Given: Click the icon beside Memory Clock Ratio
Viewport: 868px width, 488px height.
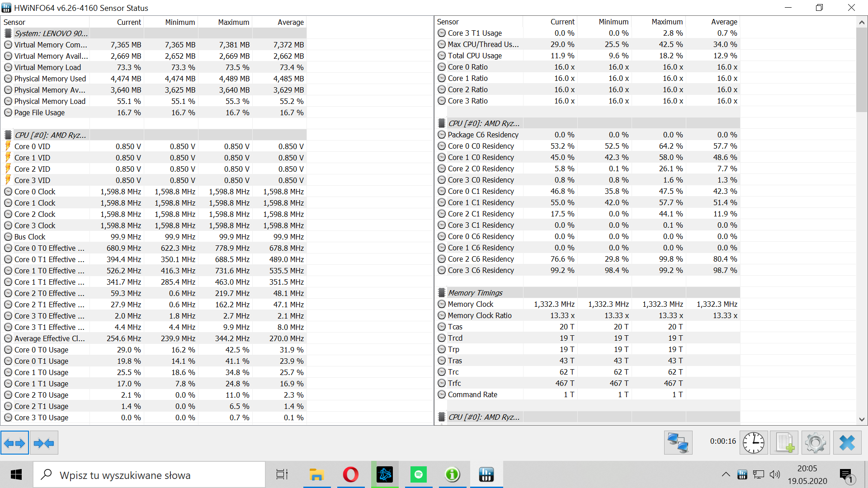Looking at the screenshot, I should (442, 315).
